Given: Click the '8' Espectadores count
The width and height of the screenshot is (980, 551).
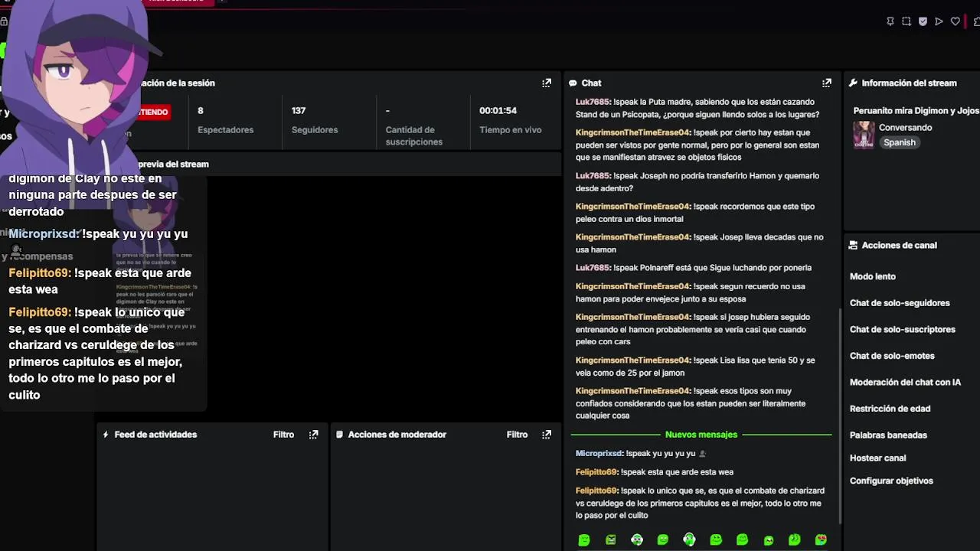Looking at the screenshot, I should (201, 111).
